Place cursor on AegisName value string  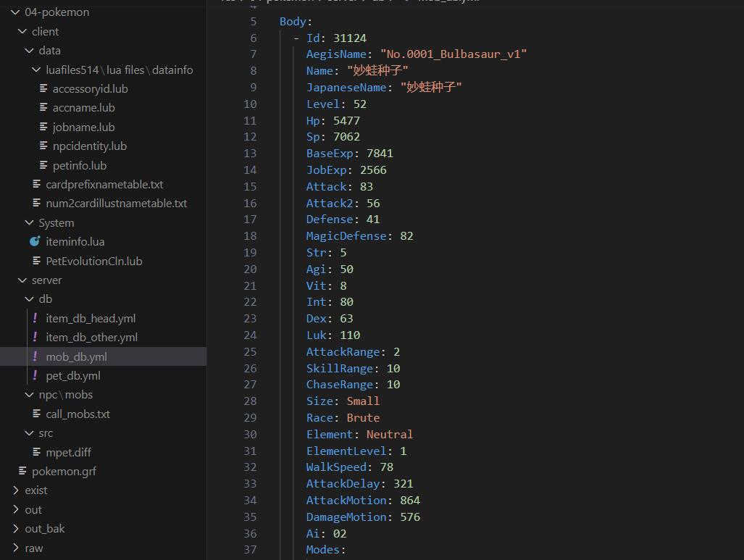click(453, 54)
